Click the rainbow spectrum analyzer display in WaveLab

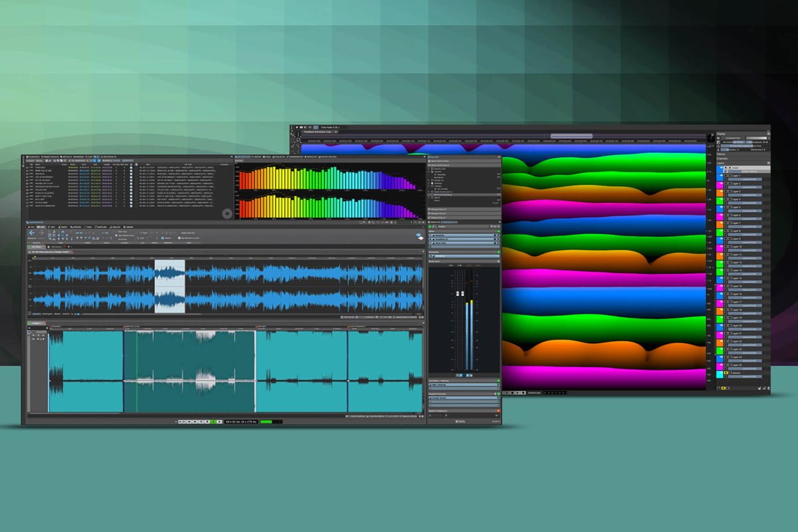[x=331, y=192]
